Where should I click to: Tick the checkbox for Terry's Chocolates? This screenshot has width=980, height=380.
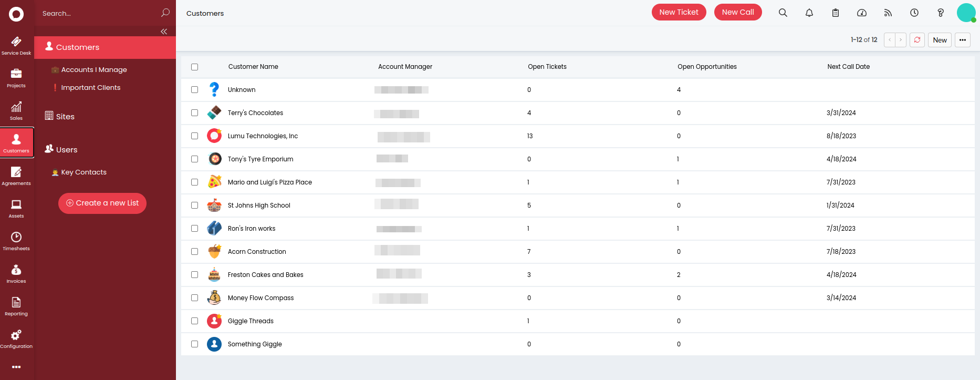195,113
